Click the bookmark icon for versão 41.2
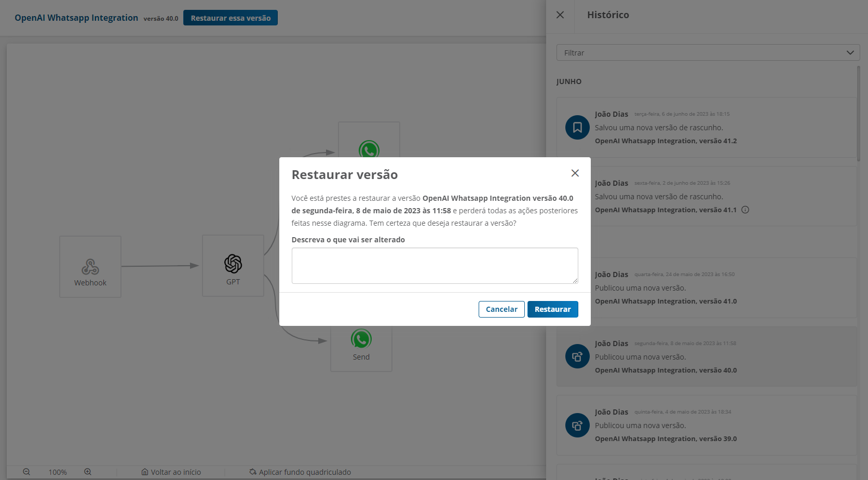Screen dimensions: 868x480 click(x=577, y=127)
